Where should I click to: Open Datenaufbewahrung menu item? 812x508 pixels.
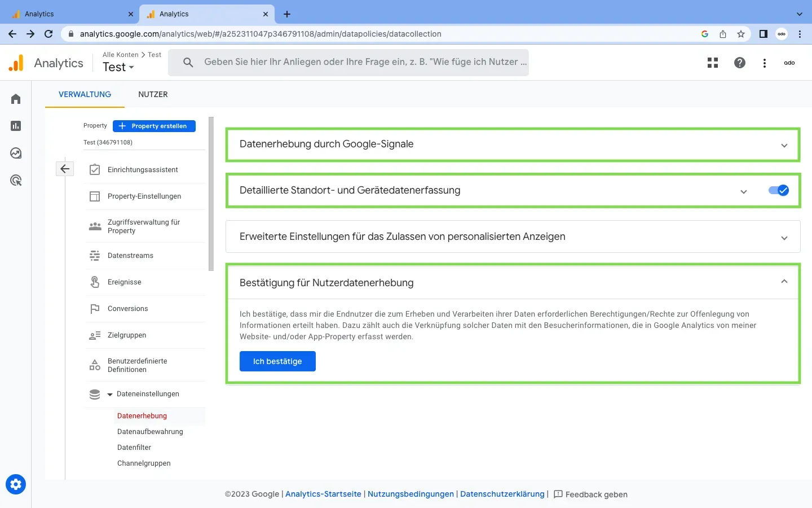[150, 432]
